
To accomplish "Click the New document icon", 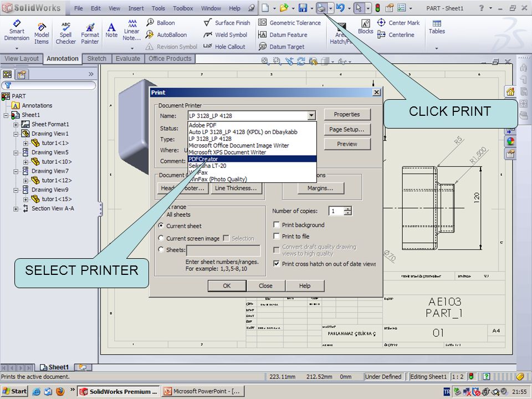I will click(x=265, y=7).
